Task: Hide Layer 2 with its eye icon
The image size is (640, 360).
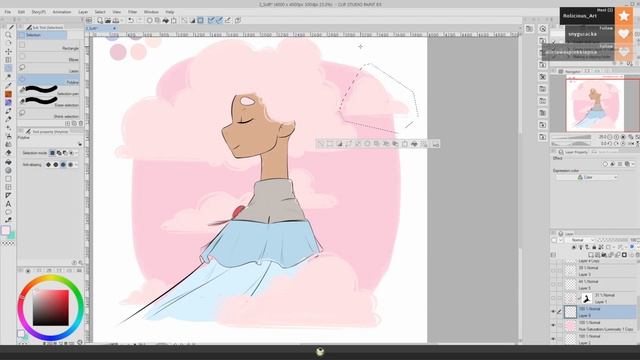Action: coord(553,338)
